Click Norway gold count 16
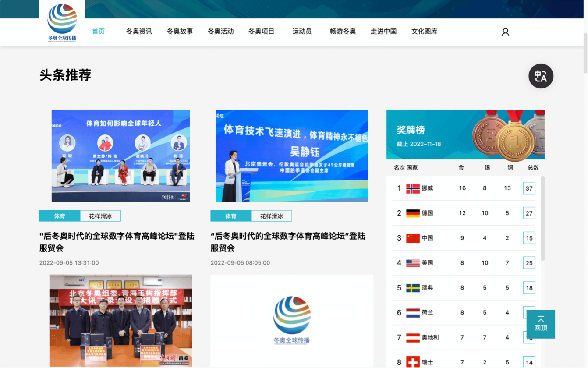 tap(462, 188)
